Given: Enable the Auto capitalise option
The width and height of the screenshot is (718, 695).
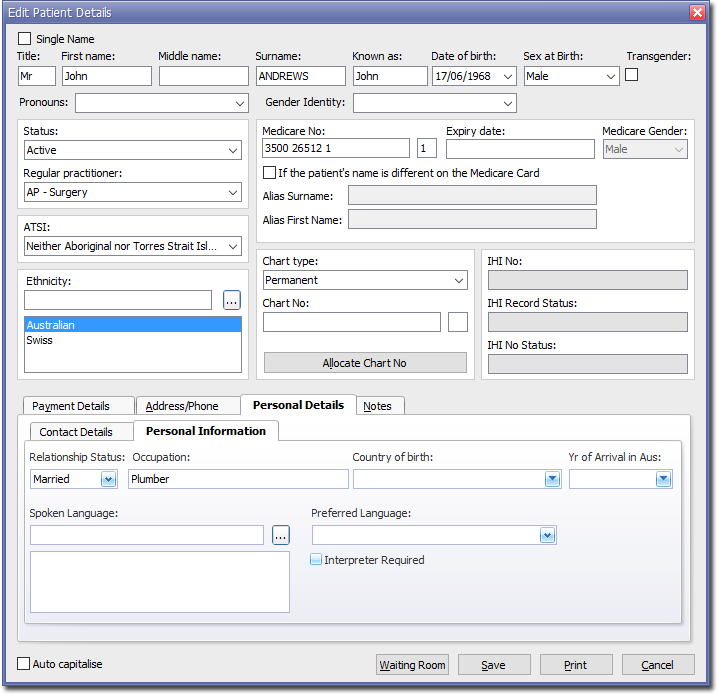Looking at the screenshot, I should click(x=24, y=664).
